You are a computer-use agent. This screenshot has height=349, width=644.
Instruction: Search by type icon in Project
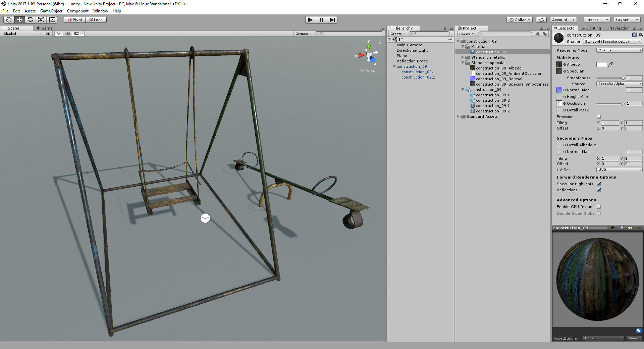(538, 34)
